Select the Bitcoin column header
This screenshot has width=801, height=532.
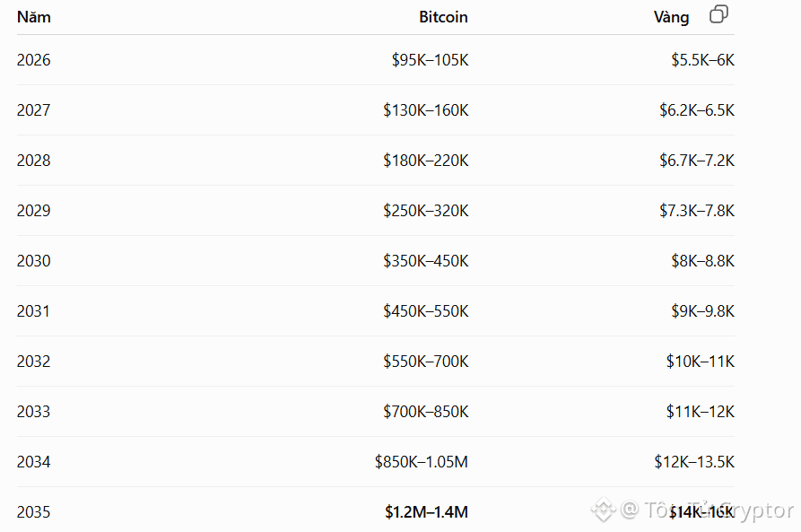(443, 17)
